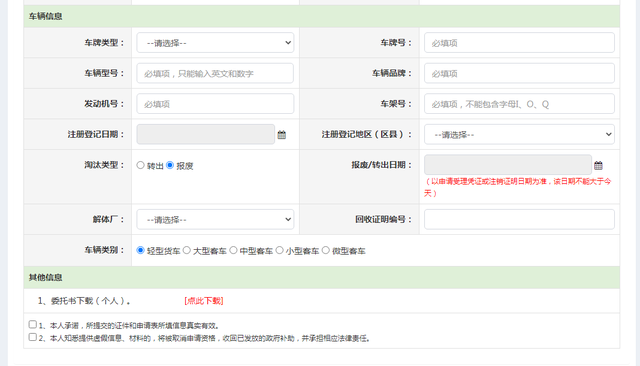Focus the 回收证明编号 input field
Image resolution: width=640 pixels, height=366 pixels.
point(519,220)
